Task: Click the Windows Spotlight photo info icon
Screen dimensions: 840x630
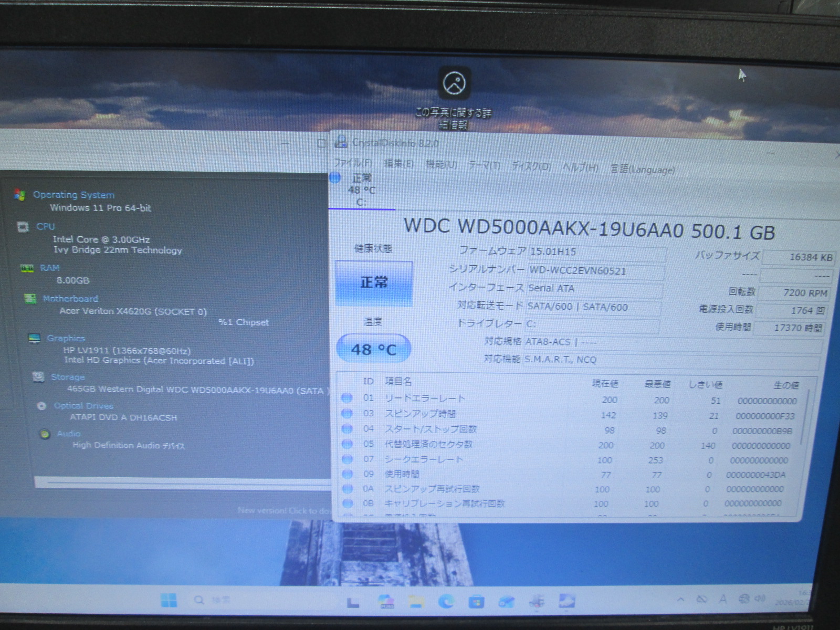Action: (454, 83)
